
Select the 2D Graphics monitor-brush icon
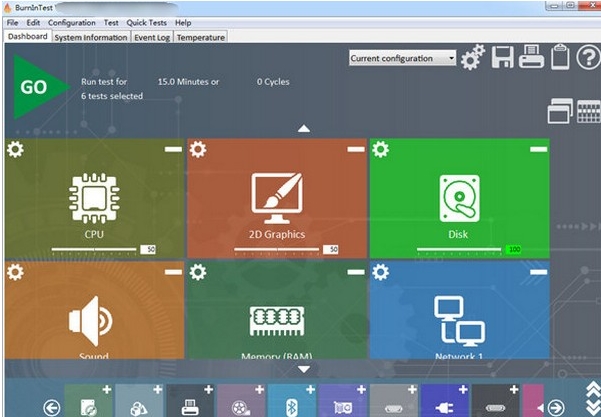(x=277, y=198)
